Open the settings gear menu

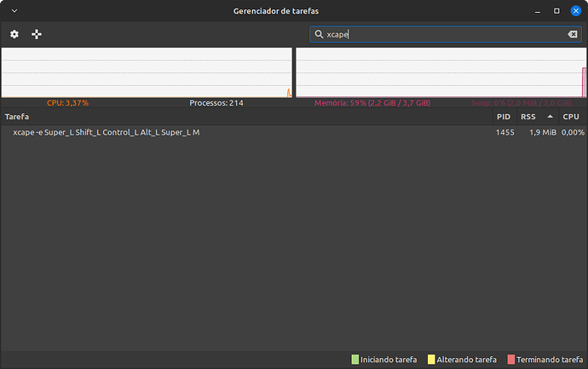pyautogui.click(x=14, y=34)
